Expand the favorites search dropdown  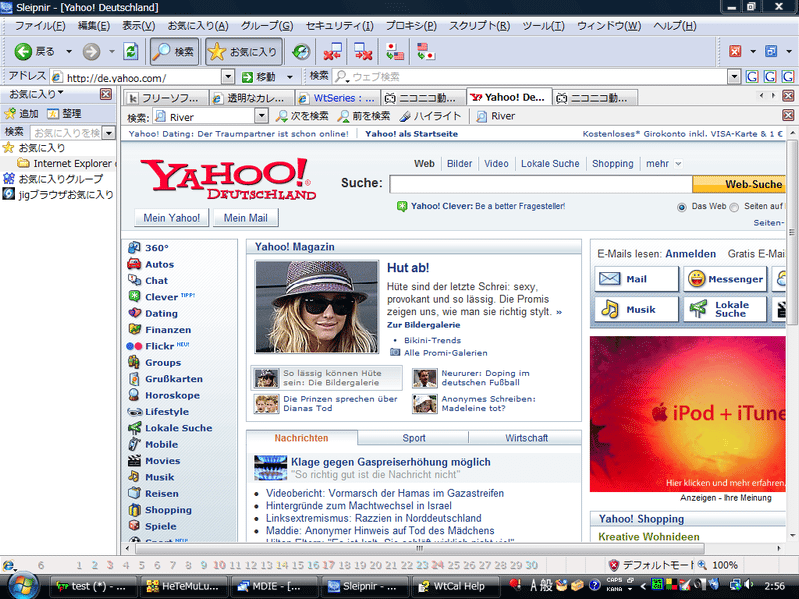click(x=109, y=133)
